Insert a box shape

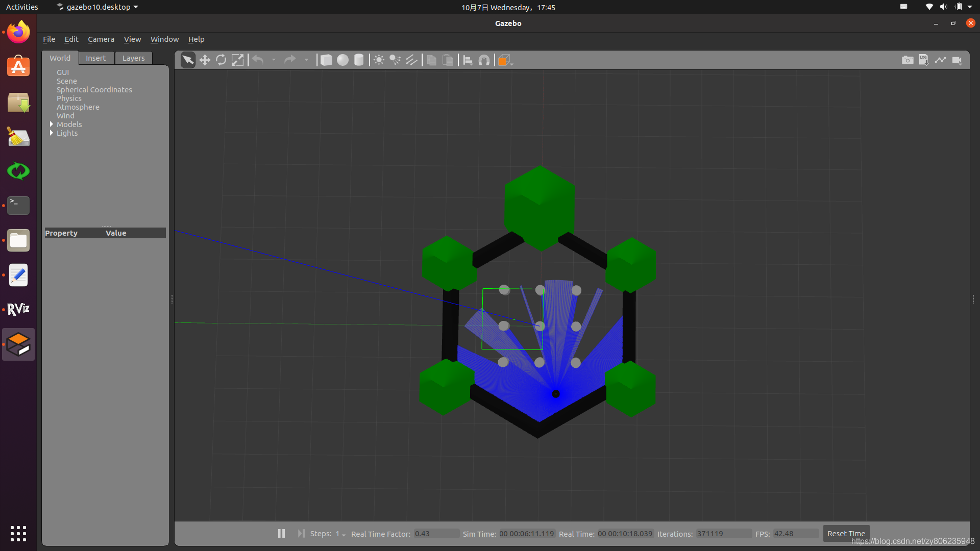pos(326,60)
